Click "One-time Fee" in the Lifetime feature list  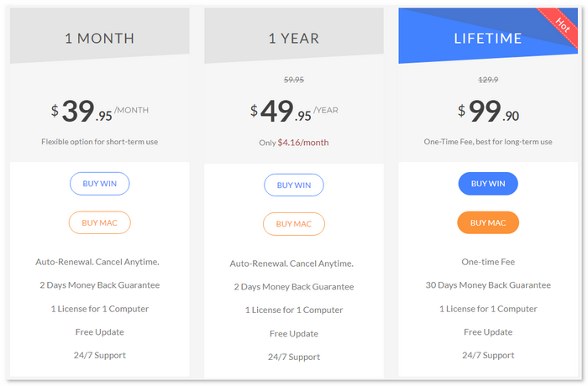click(x=488, y=262)
